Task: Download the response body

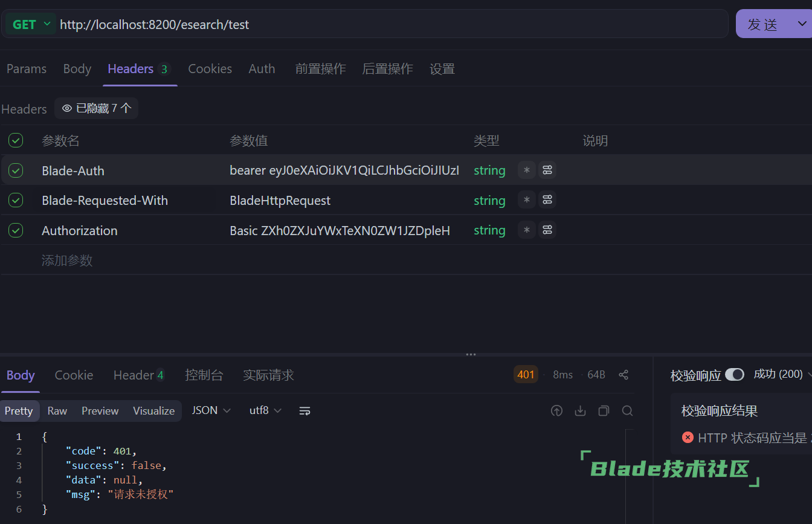Action: pos(580,411)
